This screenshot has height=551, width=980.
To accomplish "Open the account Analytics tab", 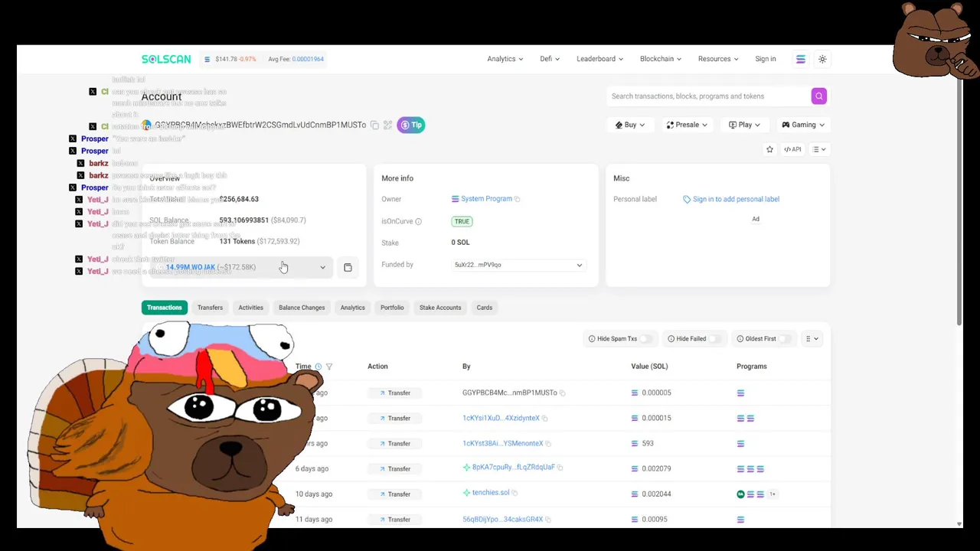I will click(353, 308).
